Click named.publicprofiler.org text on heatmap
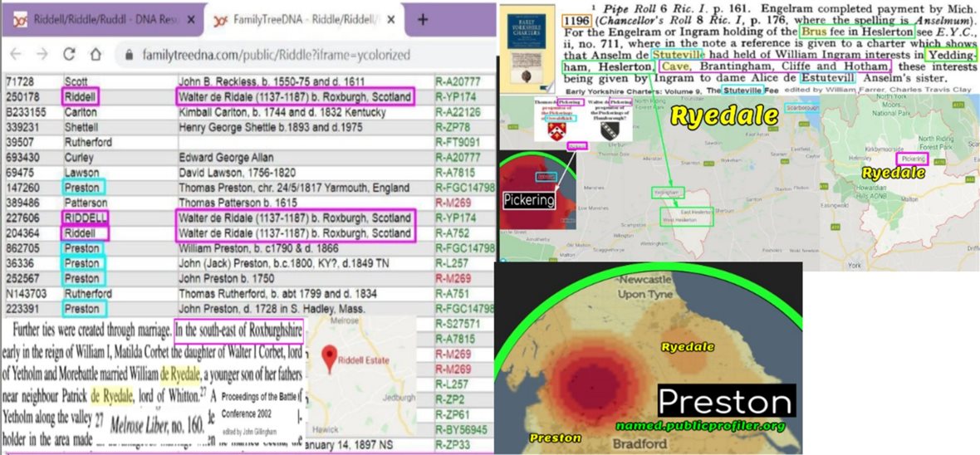 [x=699, y=426]
